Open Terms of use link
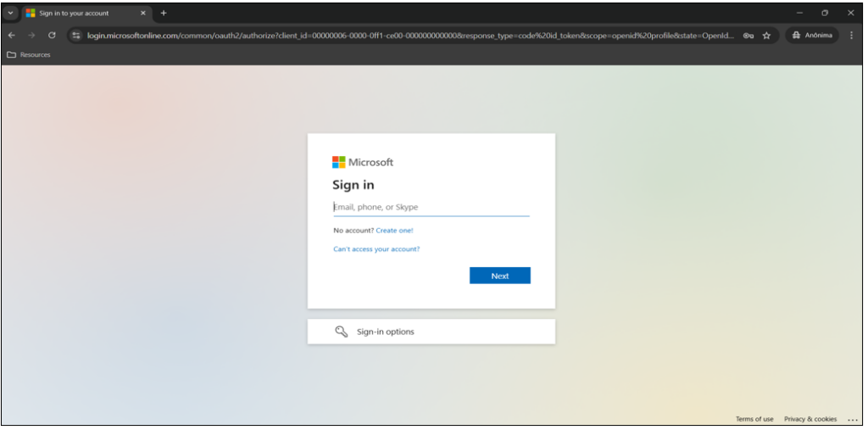The height and width of the screenshot is (430, 868). coord(754,419)
